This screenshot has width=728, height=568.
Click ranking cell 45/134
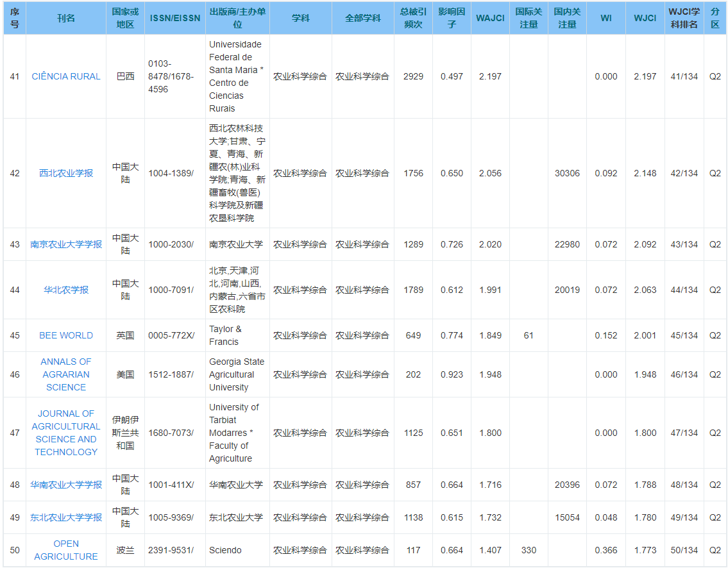coord(684,335)
